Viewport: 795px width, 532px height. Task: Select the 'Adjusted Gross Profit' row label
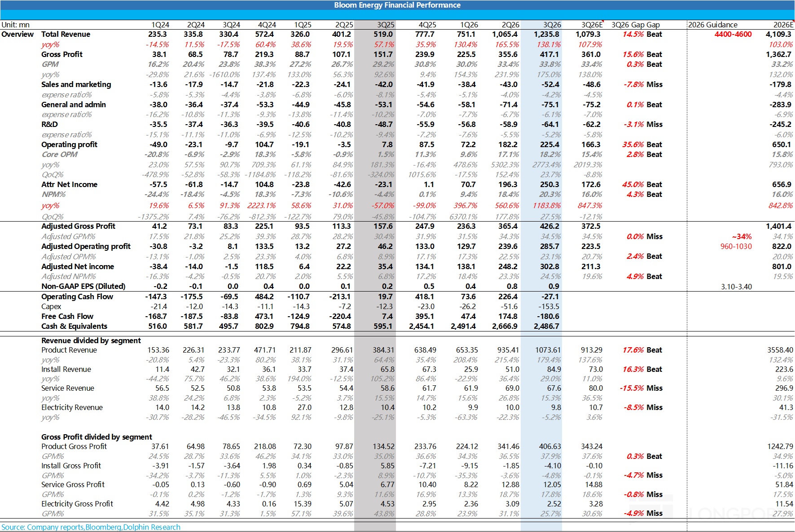pos(78,226)
